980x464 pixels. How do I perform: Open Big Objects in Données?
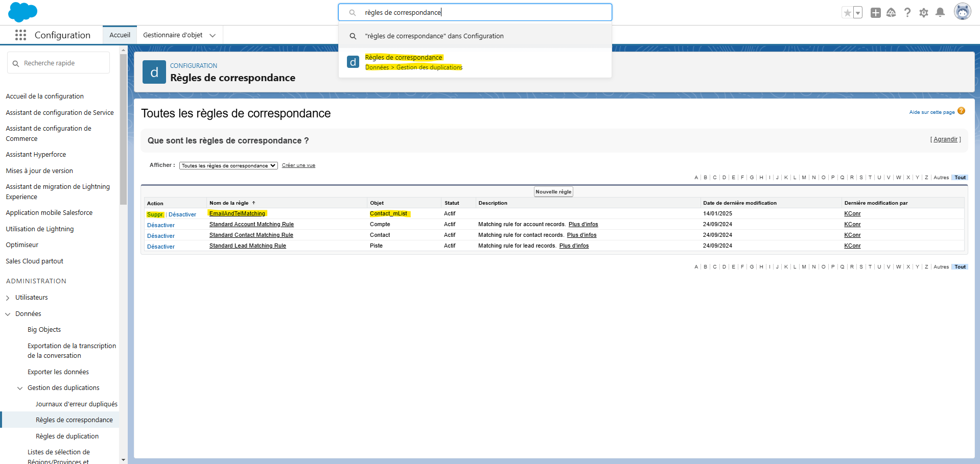[x=44, y=329]
